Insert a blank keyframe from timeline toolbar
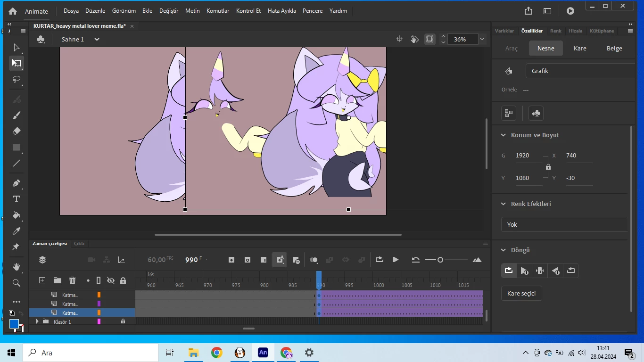 pyautogui.click(x=248, y=260)
